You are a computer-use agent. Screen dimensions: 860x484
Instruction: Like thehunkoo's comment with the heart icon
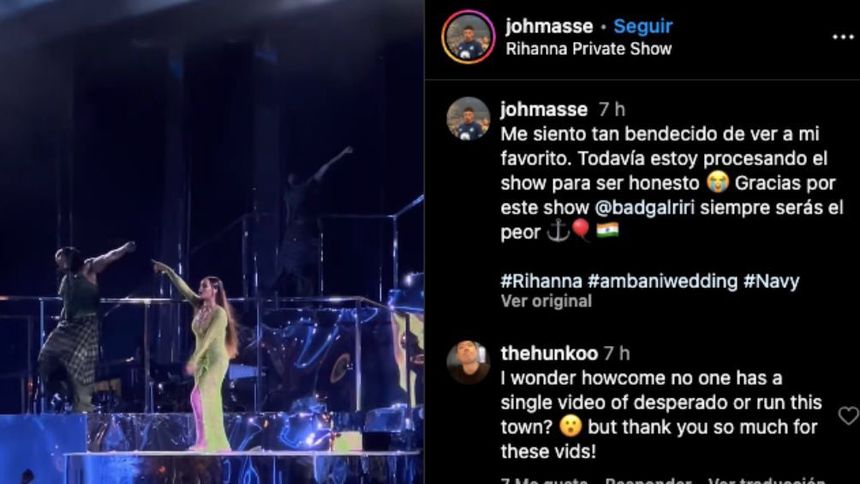coord(849,415)
